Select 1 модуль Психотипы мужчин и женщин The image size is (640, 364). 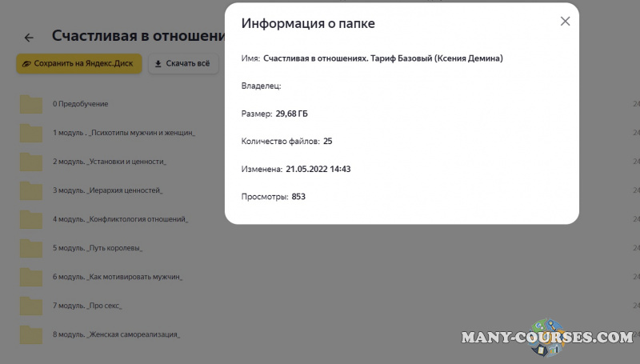[x=124, y=134]
